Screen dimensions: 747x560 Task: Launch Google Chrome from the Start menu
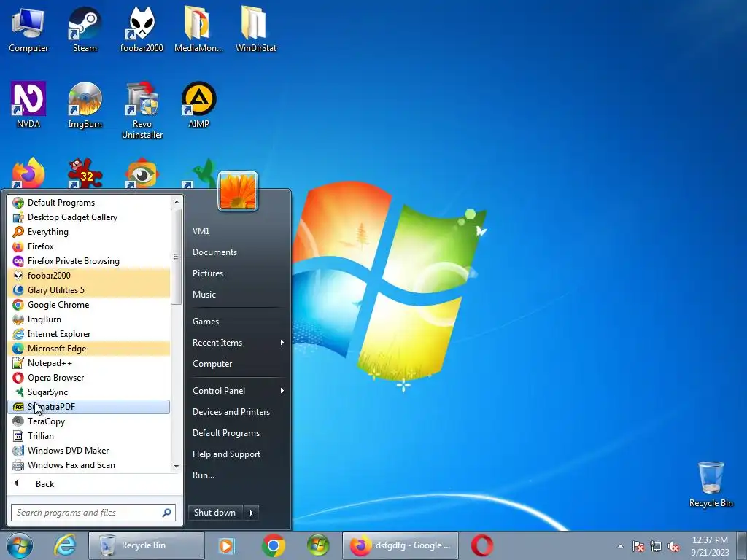click(x=88, y=305)
